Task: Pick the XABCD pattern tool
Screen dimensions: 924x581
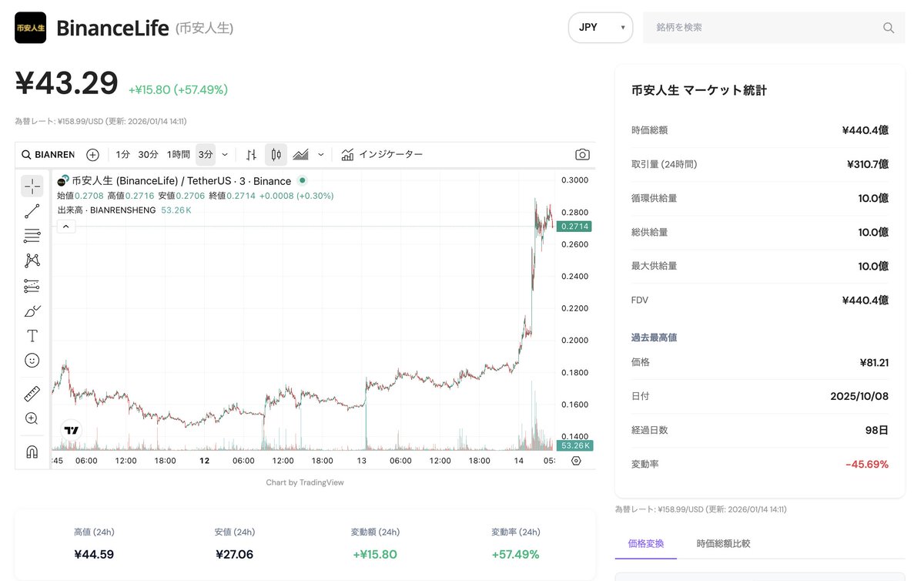Action: click(x=32, y=260)
